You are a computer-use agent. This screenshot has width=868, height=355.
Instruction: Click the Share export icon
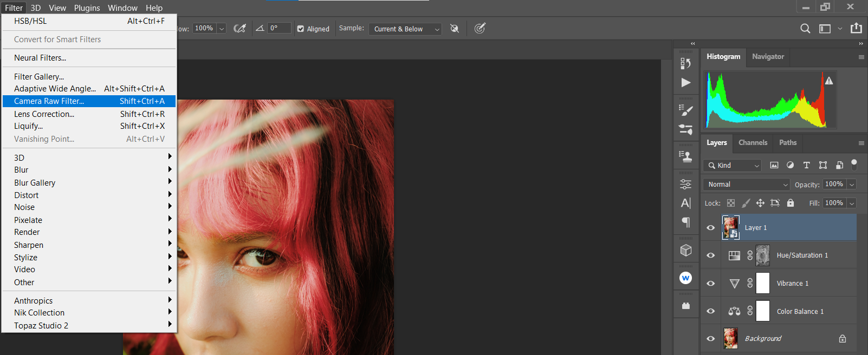(856, 28)
